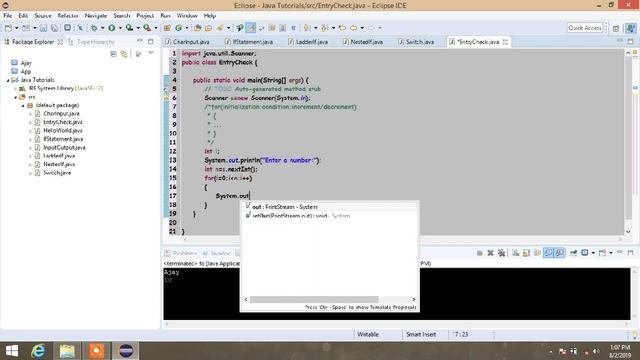Open the Project menu
This screenshot has width=640, height=360.
pyautogui.click(x=145, y=16)
